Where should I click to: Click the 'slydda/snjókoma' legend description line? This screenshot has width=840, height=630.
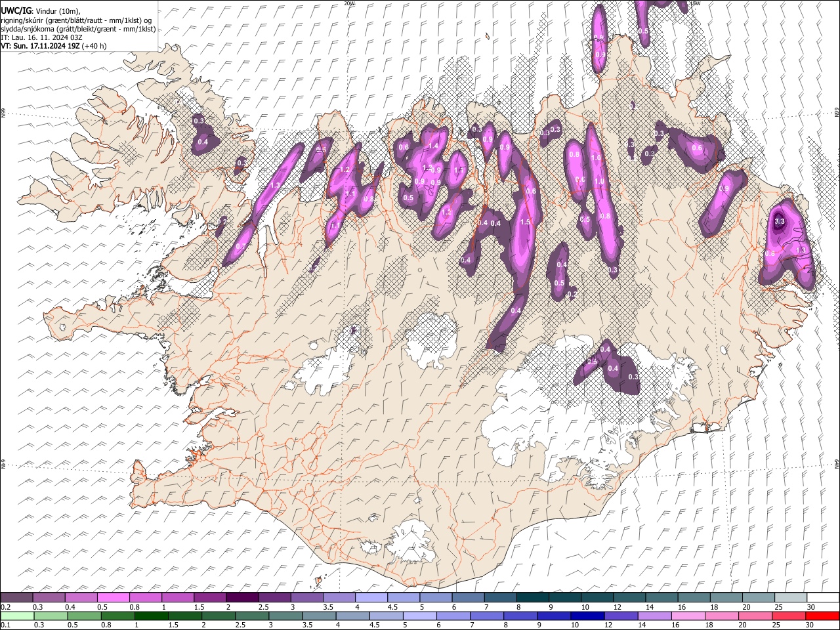(79, 29)
